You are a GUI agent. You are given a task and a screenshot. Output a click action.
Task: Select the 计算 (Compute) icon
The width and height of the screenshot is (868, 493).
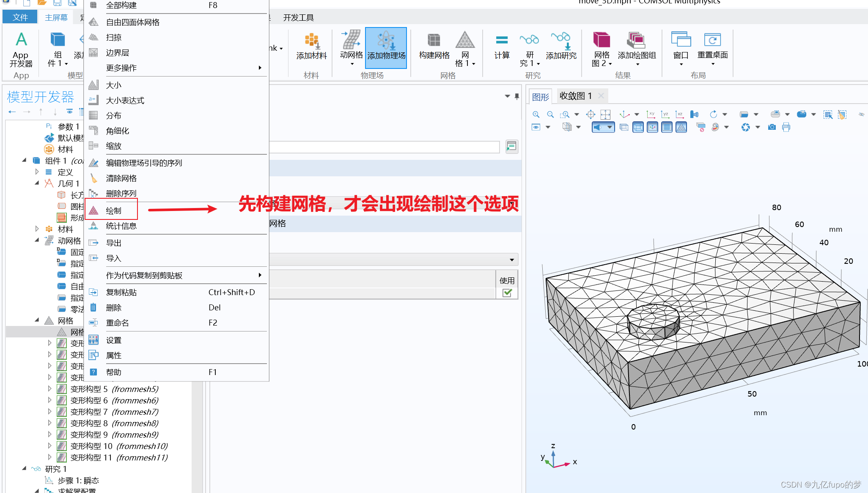pyautogui.click(x=502, y=48)
